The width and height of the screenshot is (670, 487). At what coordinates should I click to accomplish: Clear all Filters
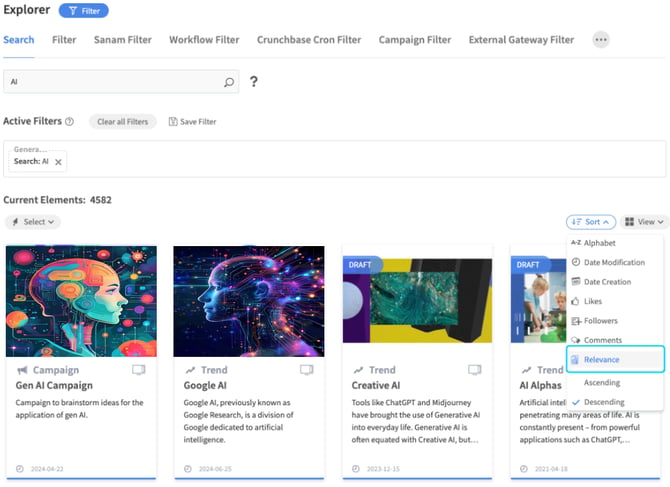pos(123,122)
